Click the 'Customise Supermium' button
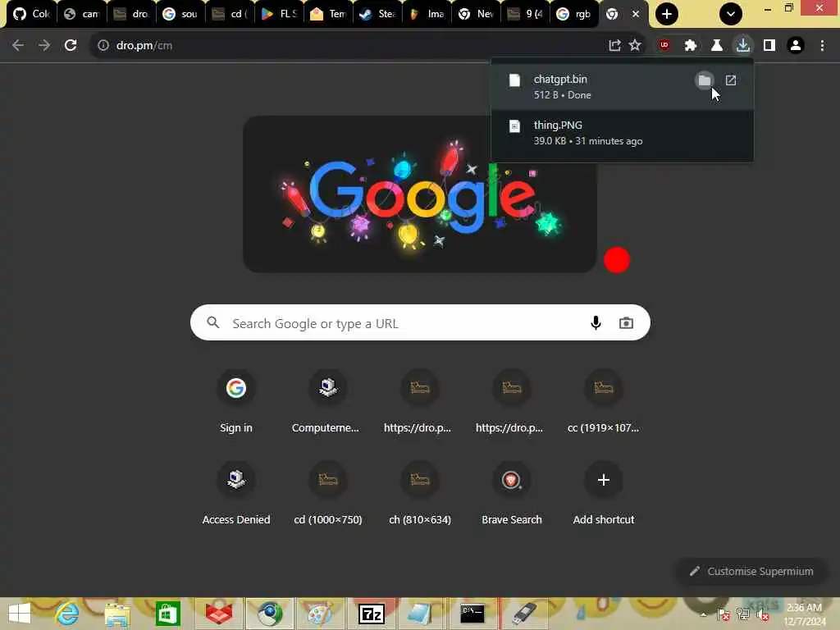This screenshot has width=840, height=630. point(751,572)
